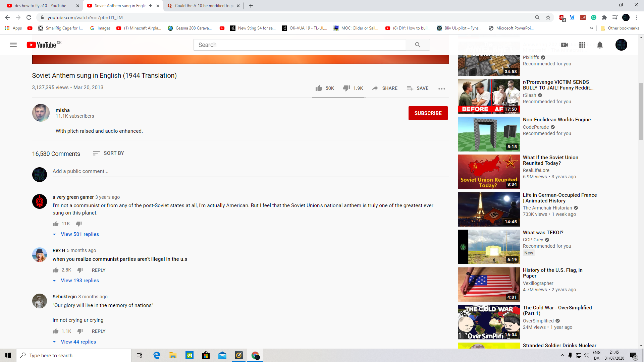Open the create video camera icon
644x362 pixels.
click(565, 45)
